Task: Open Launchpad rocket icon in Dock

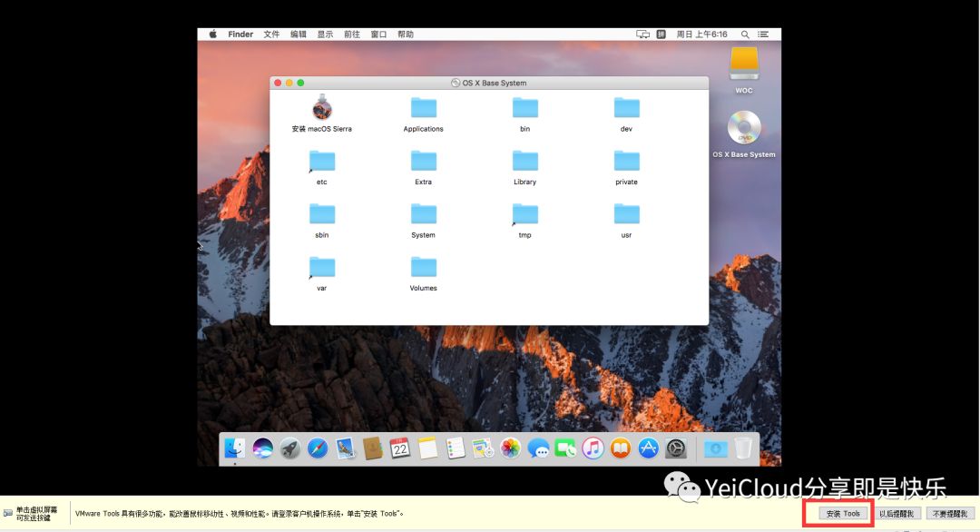Action: (290, 448)
